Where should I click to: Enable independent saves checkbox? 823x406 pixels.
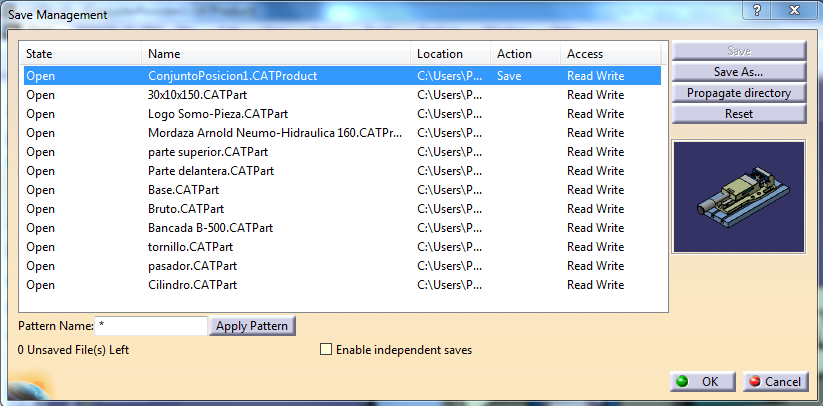click(x=326, y=350)
